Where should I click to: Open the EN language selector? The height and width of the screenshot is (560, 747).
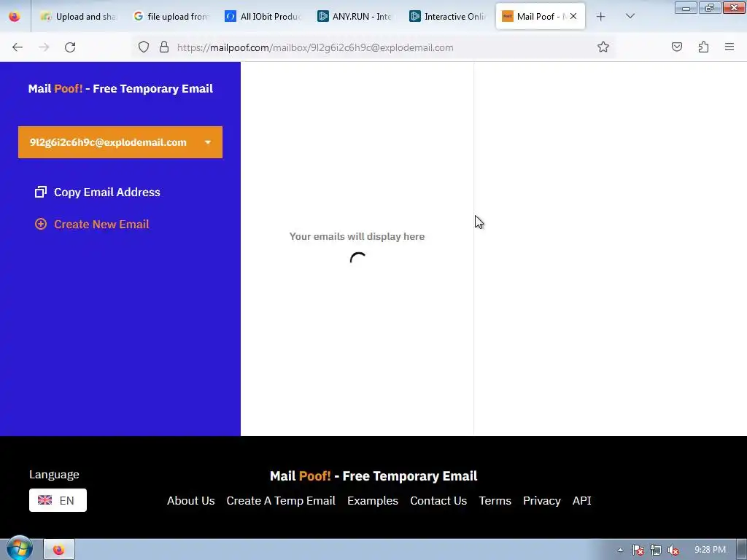(58, 500)
